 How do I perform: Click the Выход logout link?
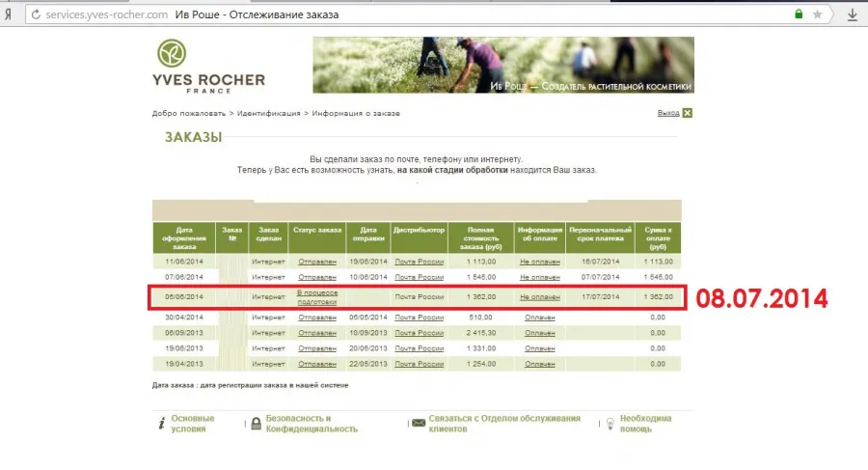pos(668,113)
